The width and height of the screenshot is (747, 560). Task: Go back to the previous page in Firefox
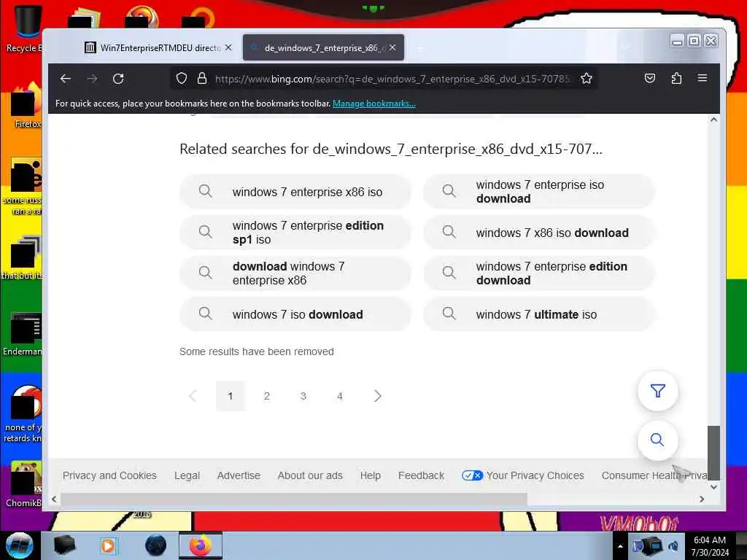[66, 79]
